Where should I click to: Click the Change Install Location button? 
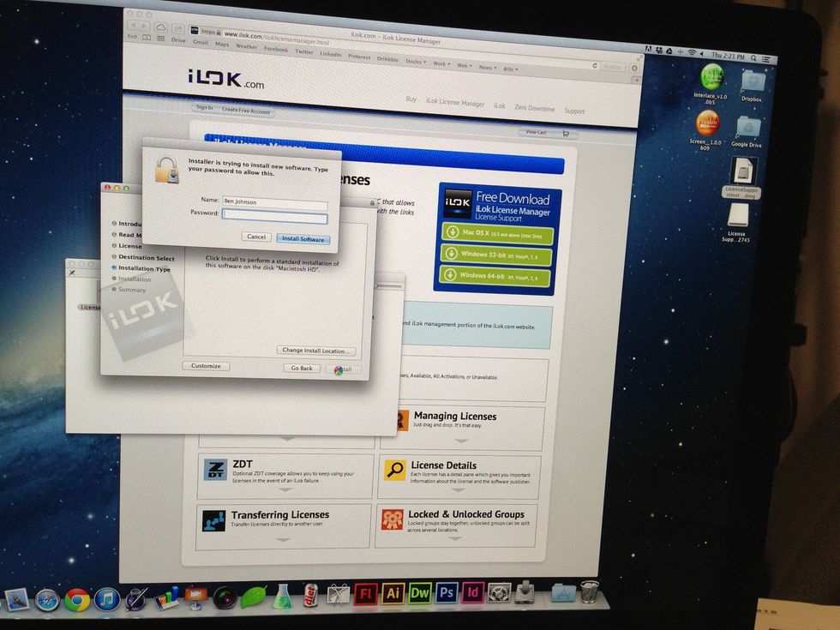[x=317, y=351]
